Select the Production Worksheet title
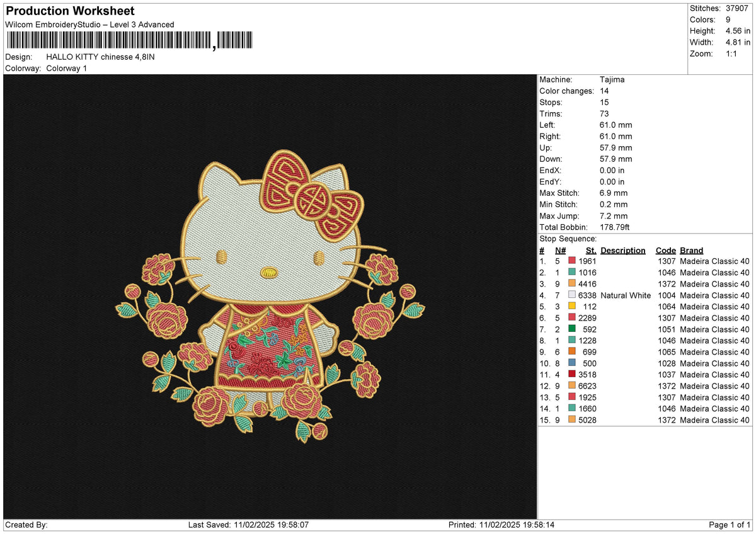Image resolution: width=756 pixels, height=534 pixels. pyautogui.click(x=70, y=11)
